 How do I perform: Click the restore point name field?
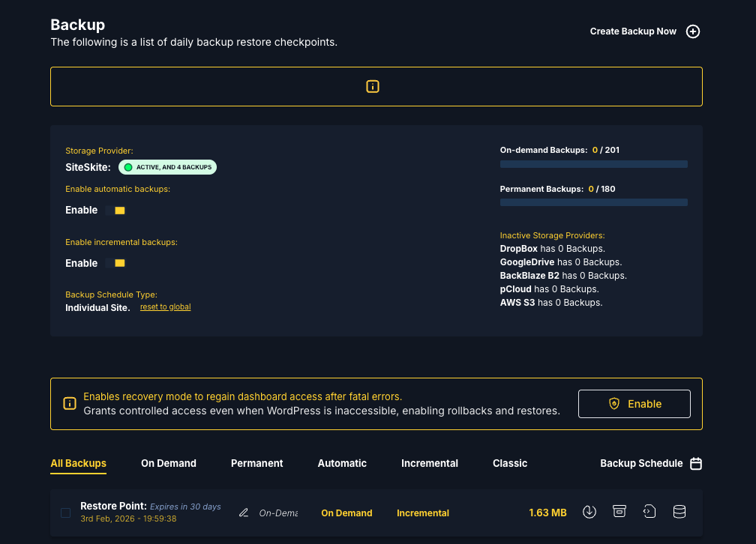278,513
